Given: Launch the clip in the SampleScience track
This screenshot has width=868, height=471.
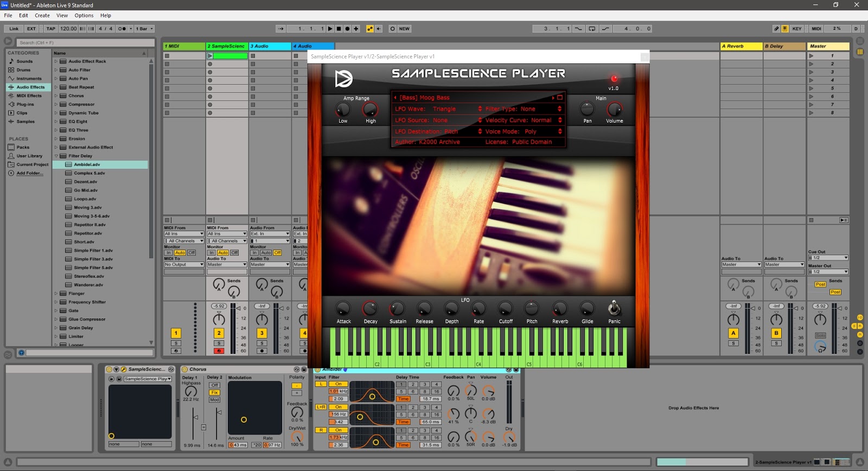Looking at the screenshot, I should pos(209,56).
